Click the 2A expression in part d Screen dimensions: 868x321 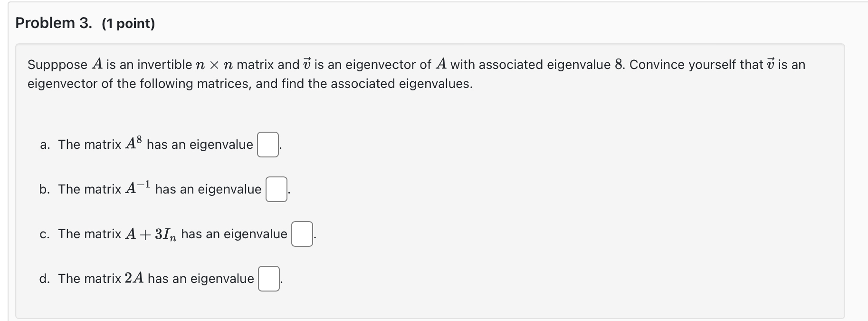pos(134,278)
